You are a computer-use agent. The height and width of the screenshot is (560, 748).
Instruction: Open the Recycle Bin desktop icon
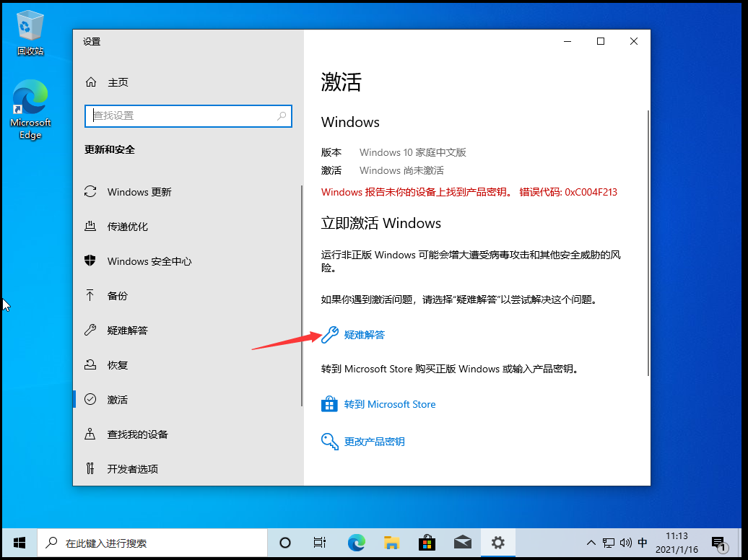pos(30,33)
